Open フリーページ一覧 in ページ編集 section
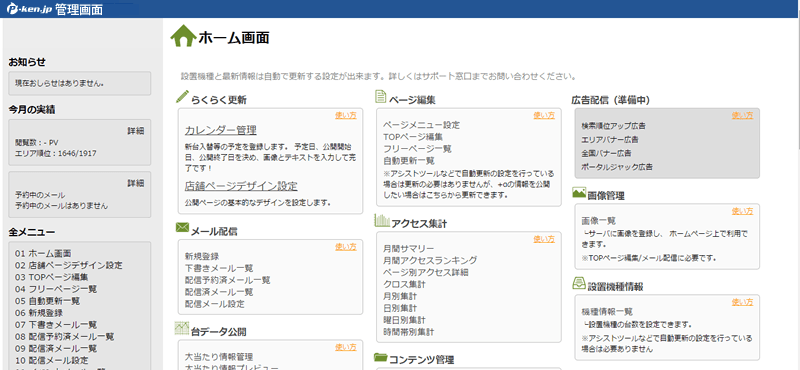The height and width of the screenshot is (370, 800). pyautogui.click(x=417, y=149)
